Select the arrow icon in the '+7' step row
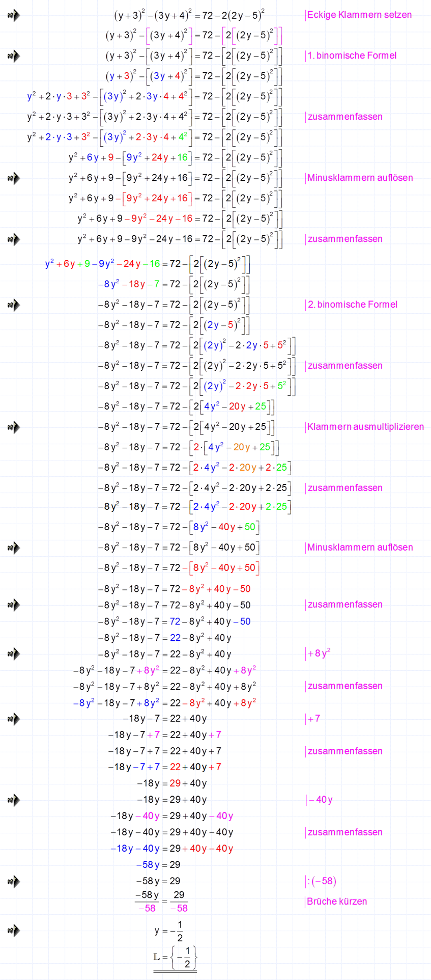The width and height of the screenshot is (431, 980). [x=14, y=719]
